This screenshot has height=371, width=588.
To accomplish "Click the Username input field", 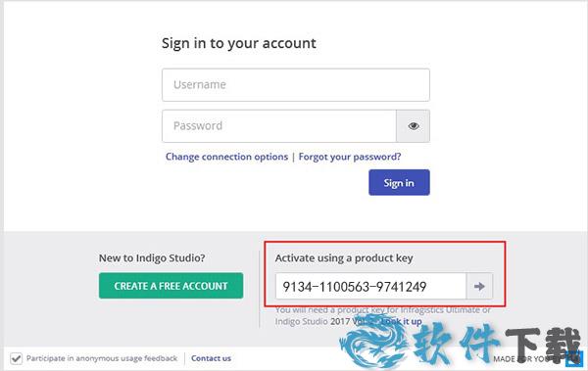I will pos(296,85).
